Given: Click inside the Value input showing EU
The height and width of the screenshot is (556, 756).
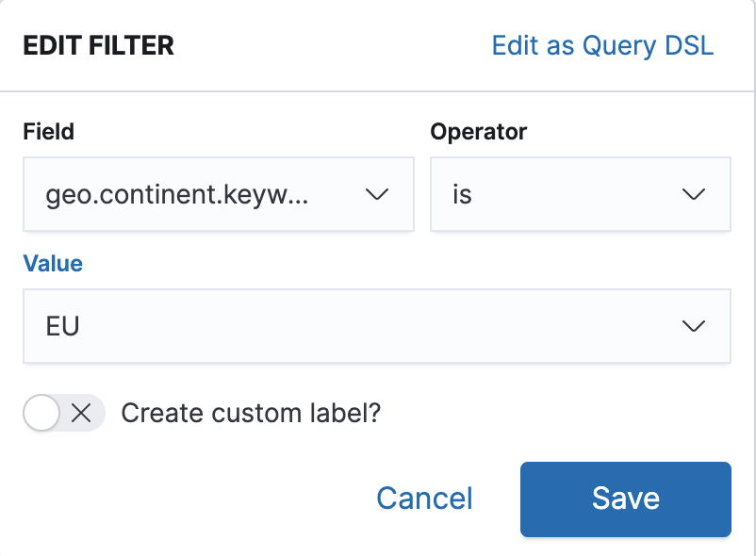Looking at the screenshot, I should point(283,326).
